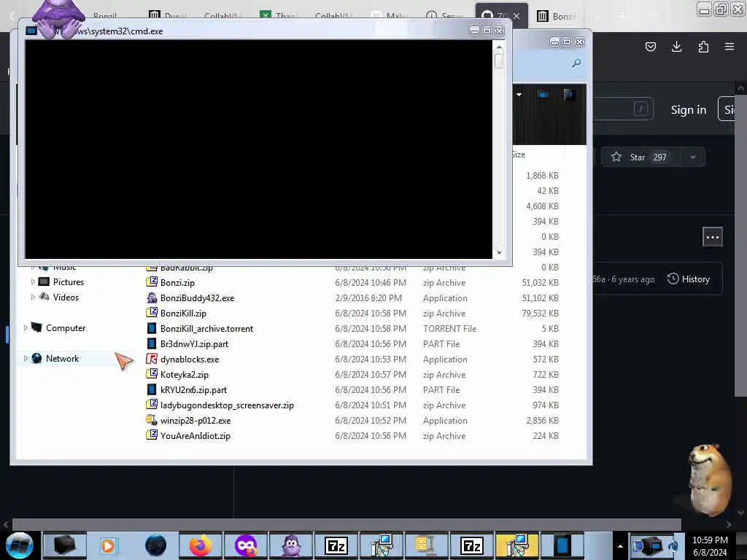Switch to the Bonzi browser tab at far right
This screenshot has height=560, width=747.
[x=557, y=16]
